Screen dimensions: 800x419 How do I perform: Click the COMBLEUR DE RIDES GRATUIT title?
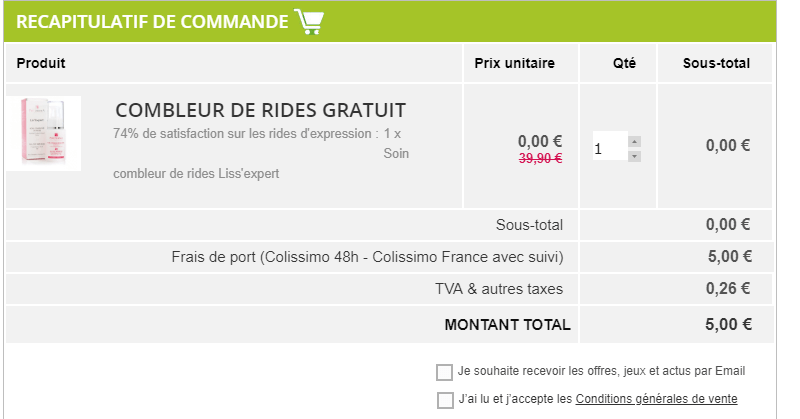[x=260, y=109]
